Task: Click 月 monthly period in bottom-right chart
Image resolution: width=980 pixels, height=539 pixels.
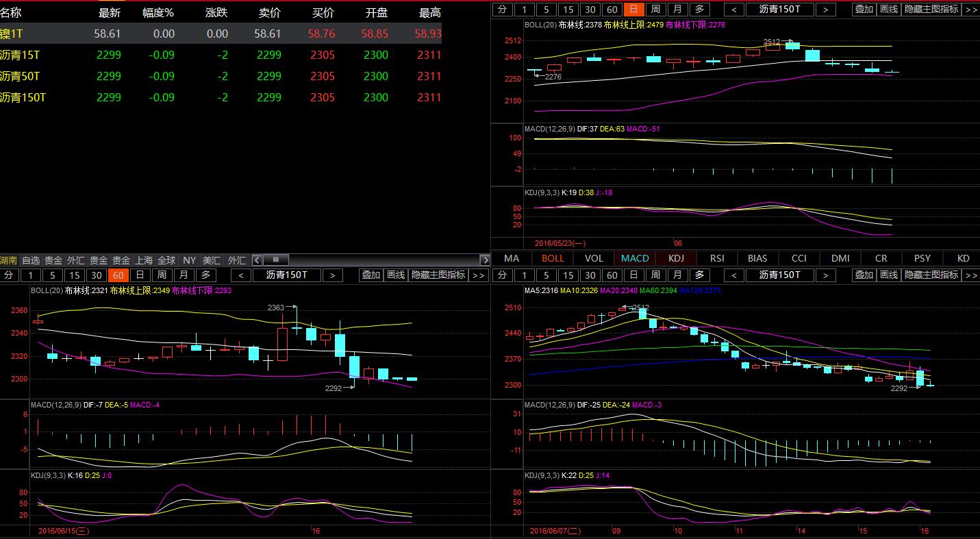Action: click(677, 275)
